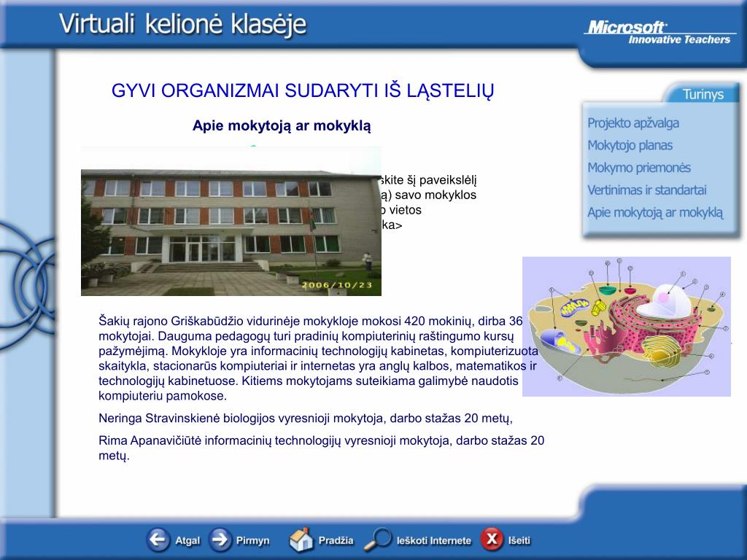Select Mokymo priemonės in Turinys menu
The width and height of the screenshot is (747, 560).
(639, 168)
